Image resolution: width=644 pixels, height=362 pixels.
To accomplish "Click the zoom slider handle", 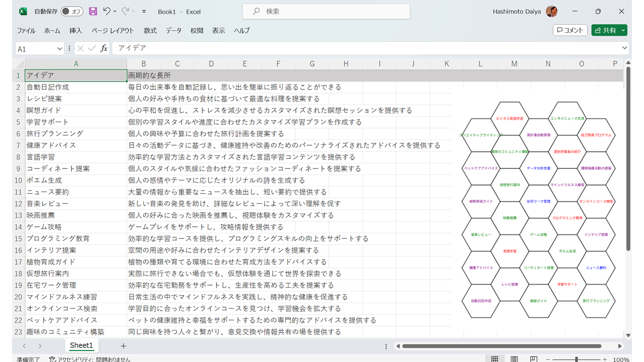I will click(576, 359).
